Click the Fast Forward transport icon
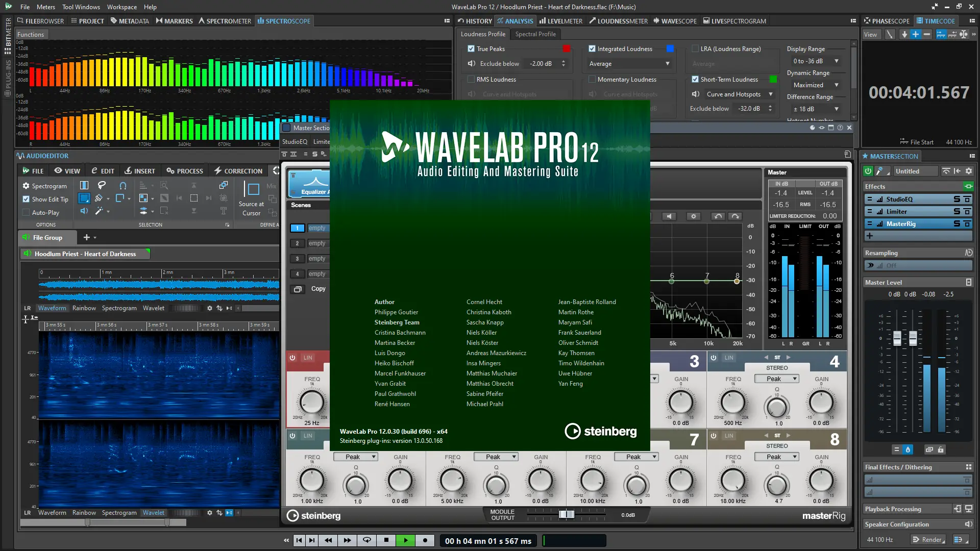The height and width of the screenshot is (551, 980). (x=347, y=540)
